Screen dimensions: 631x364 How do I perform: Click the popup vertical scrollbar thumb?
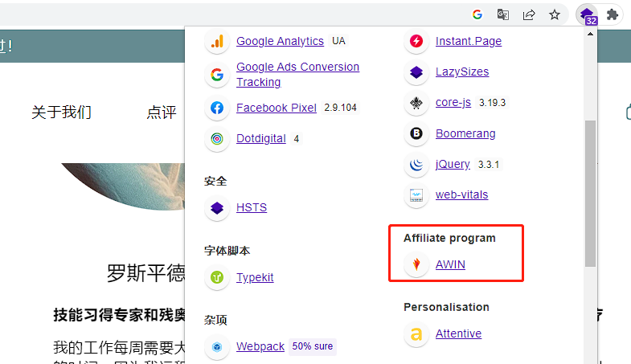(590, 193)
